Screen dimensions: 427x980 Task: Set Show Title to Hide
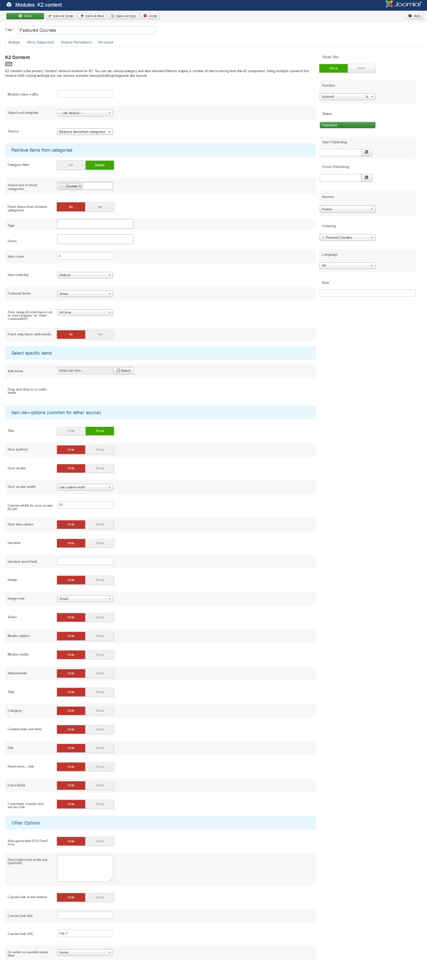[361, 69]
